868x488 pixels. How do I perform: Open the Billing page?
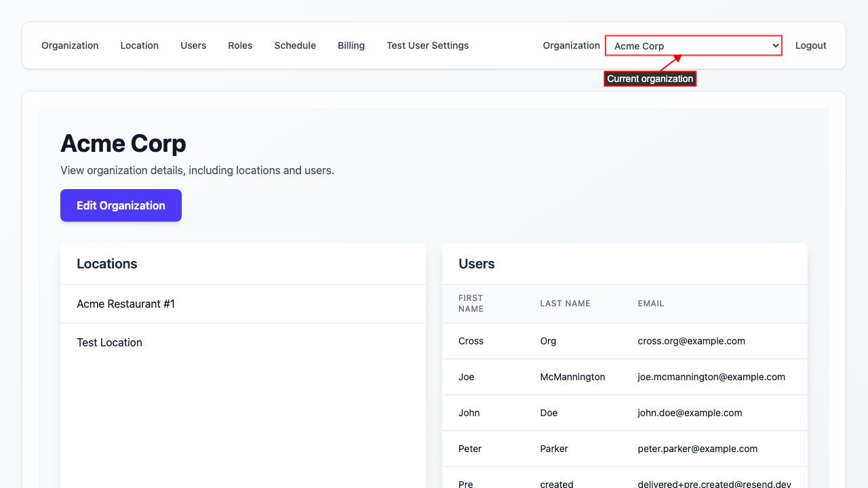(x=351, y=45)
